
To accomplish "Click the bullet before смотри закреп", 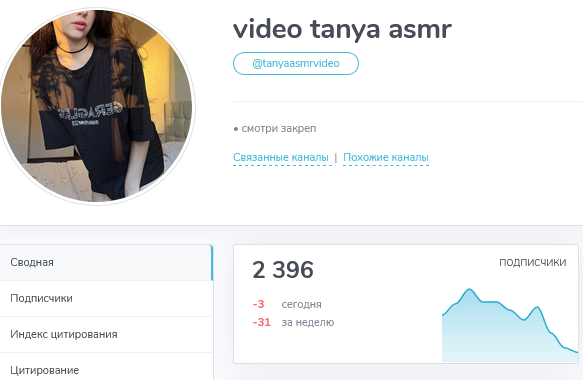I will click(x=236, y=129).
